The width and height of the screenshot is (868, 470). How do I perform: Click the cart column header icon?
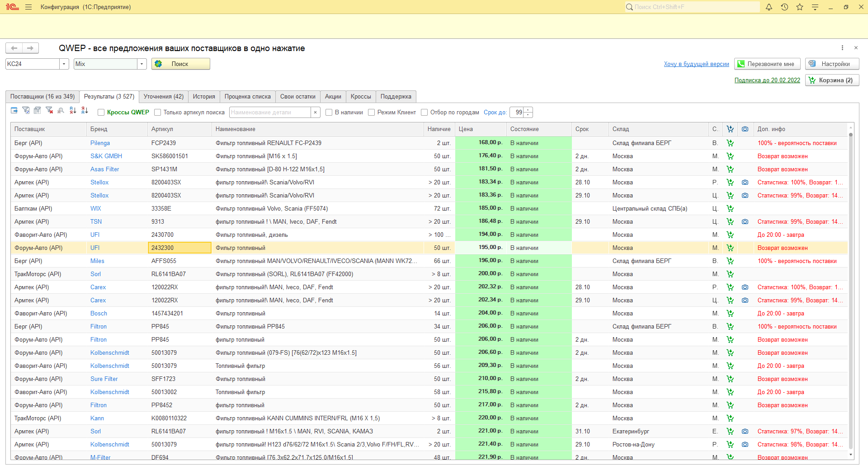point(730,129)
